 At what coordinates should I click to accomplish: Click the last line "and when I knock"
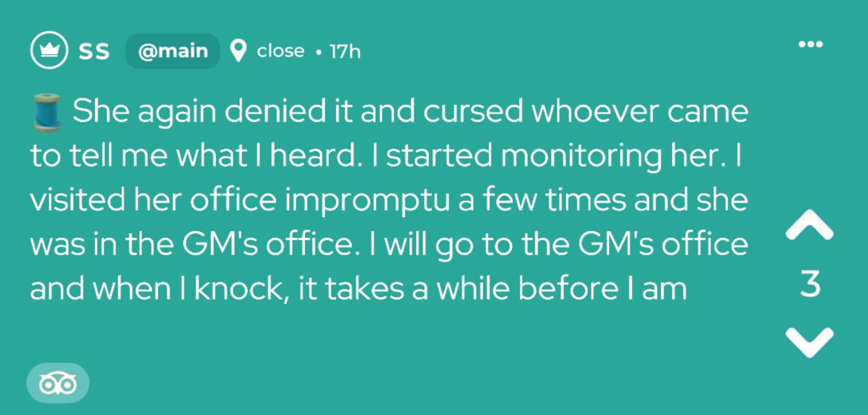coord(358,289)
